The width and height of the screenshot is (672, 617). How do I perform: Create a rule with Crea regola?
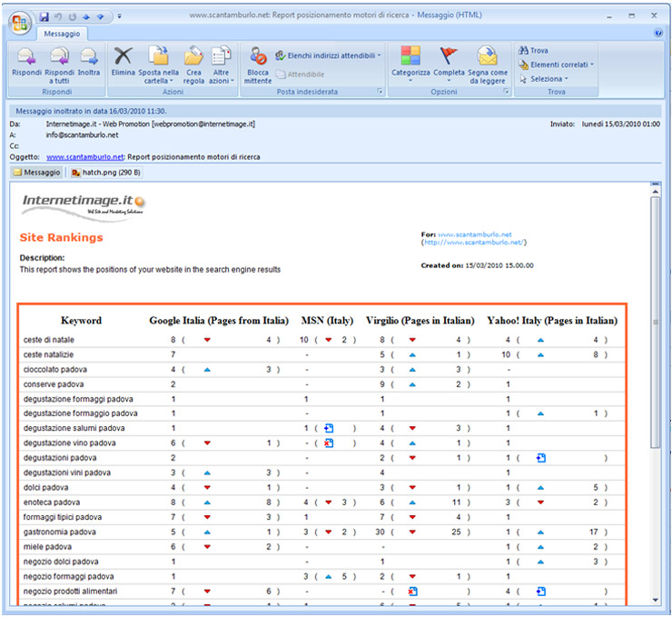193,65
